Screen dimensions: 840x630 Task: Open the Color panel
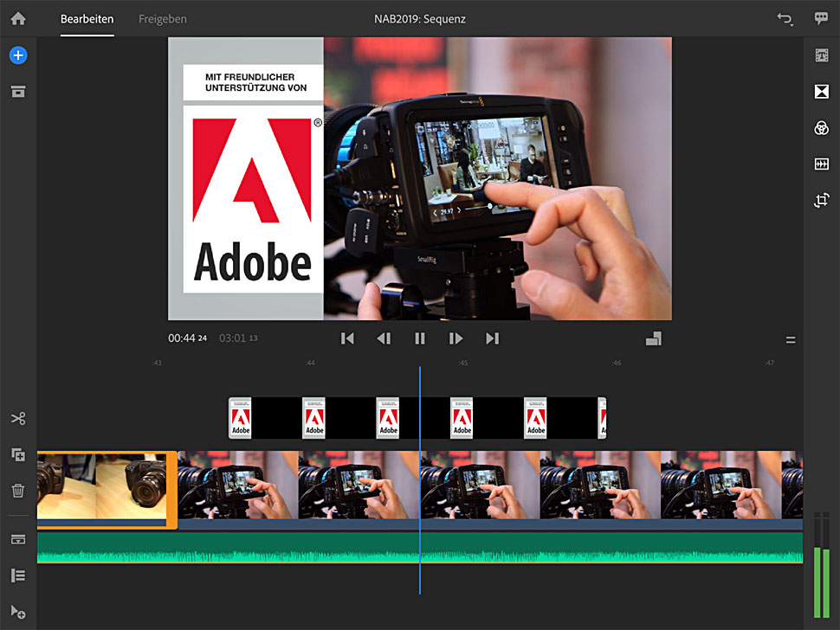click(821, 128)
